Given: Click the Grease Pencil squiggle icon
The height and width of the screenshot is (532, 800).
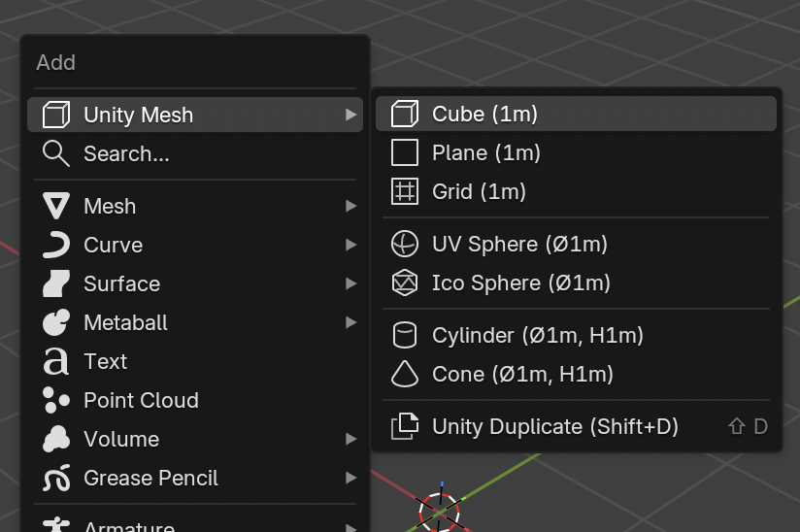Looking at the screenshot, I should coord(56,478).
